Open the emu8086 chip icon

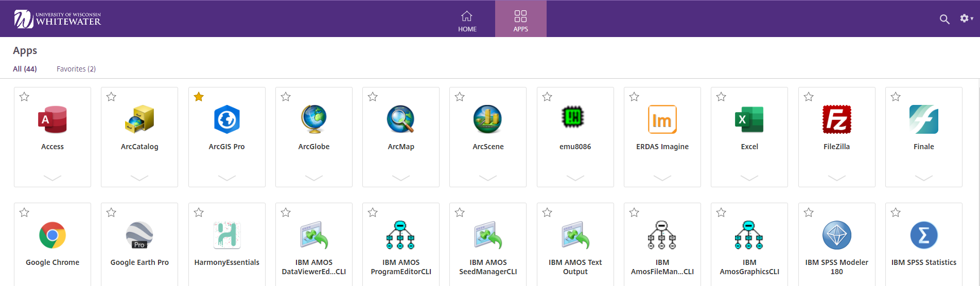(573, 117)
